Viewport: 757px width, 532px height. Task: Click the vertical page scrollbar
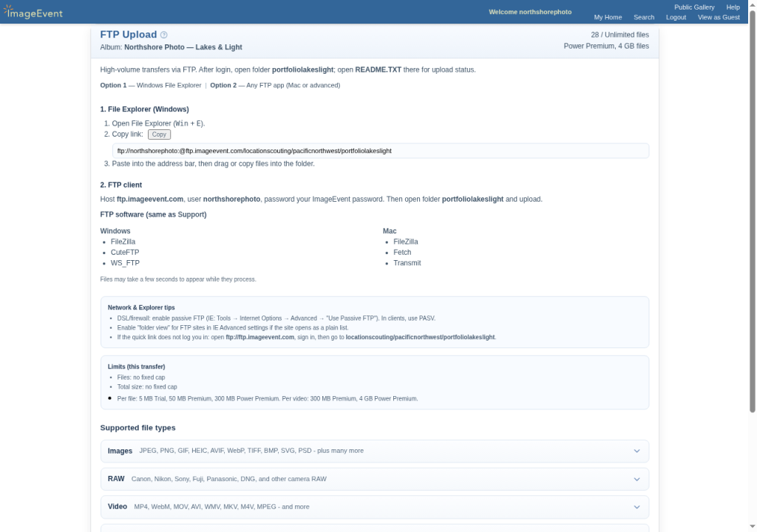coord(752,211)
